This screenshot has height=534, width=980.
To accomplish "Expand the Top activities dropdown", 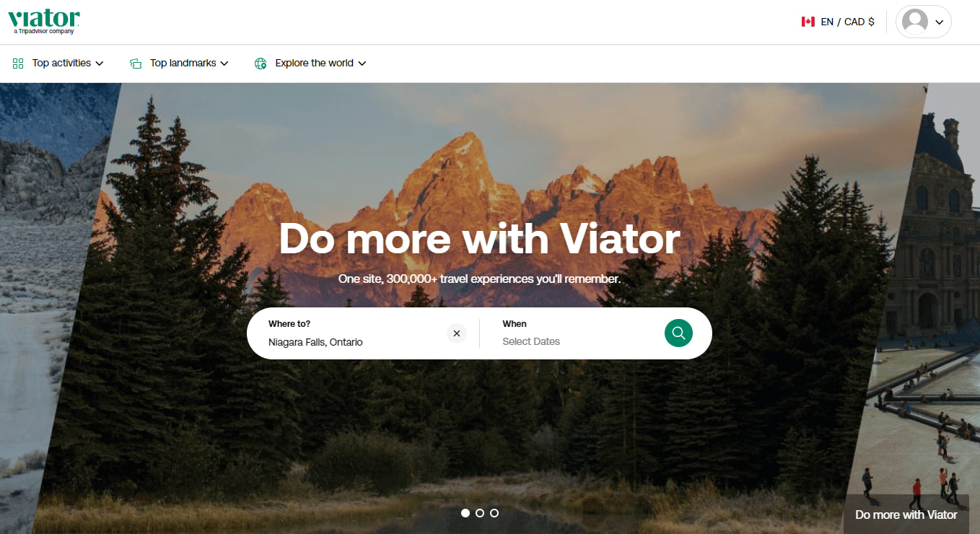I will coord(61,63).
